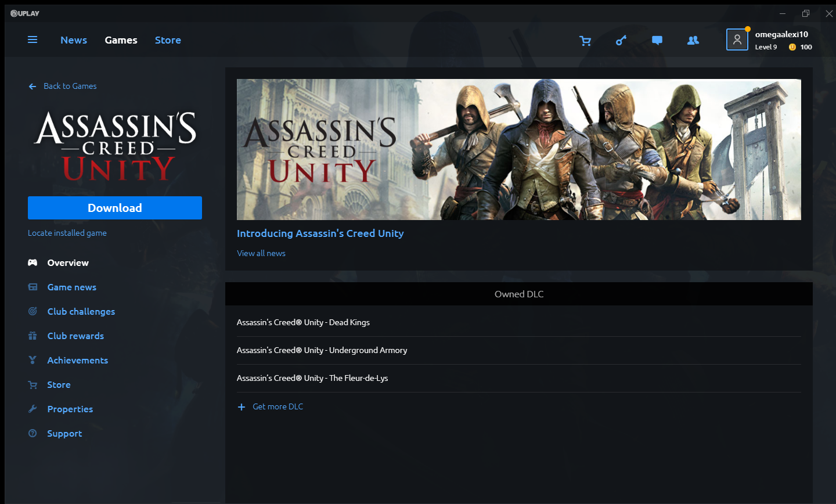Open Achievements section
The height and width of the screenshot is (504, 836).
77,361
